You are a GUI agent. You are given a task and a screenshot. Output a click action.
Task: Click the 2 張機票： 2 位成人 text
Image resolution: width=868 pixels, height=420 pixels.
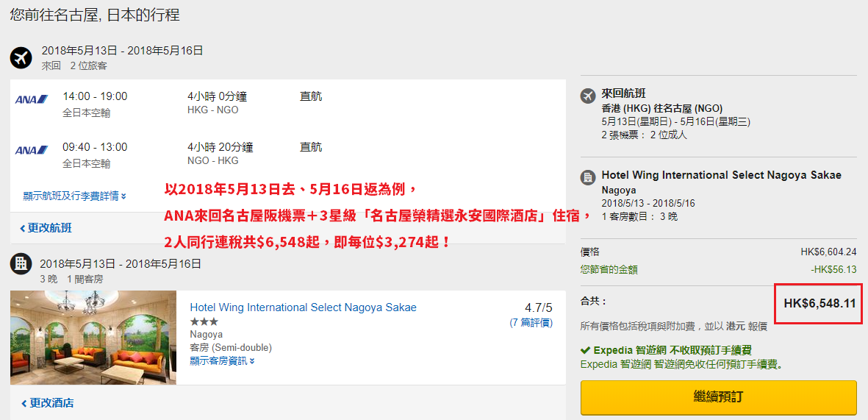(x=645, y=135)
